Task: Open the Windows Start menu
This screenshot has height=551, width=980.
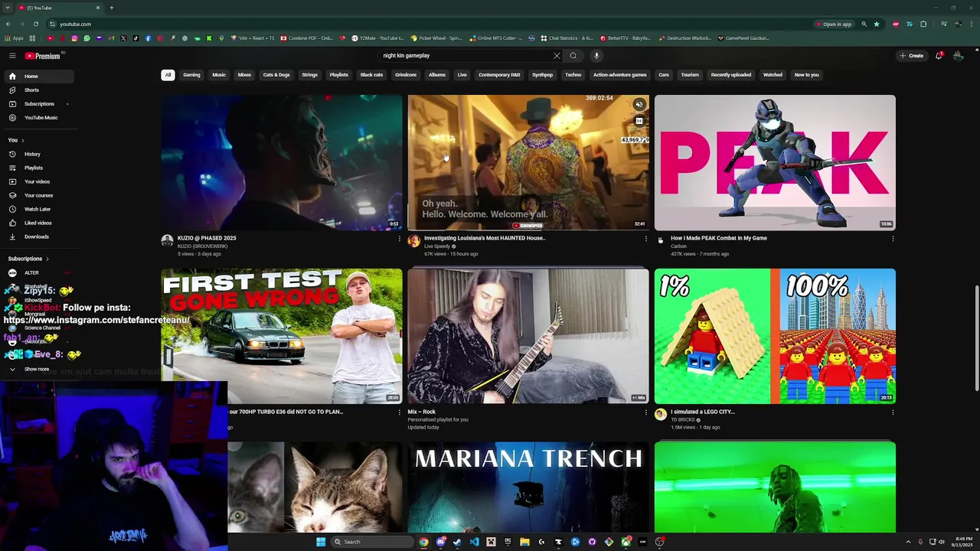Action: pyautogui.click(x=321, y=542)
